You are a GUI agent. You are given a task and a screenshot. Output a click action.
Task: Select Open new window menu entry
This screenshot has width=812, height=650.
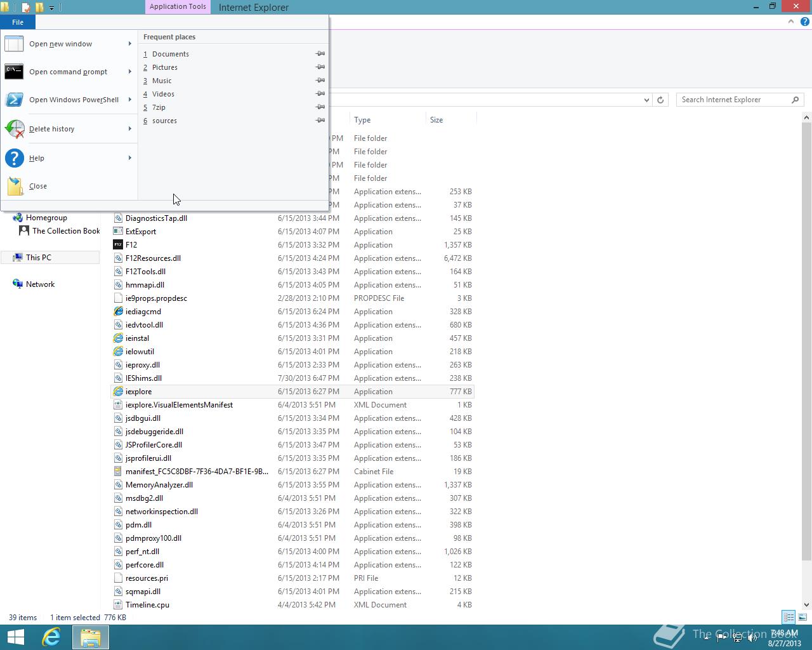pyautogui.click(x=69, y=44)
